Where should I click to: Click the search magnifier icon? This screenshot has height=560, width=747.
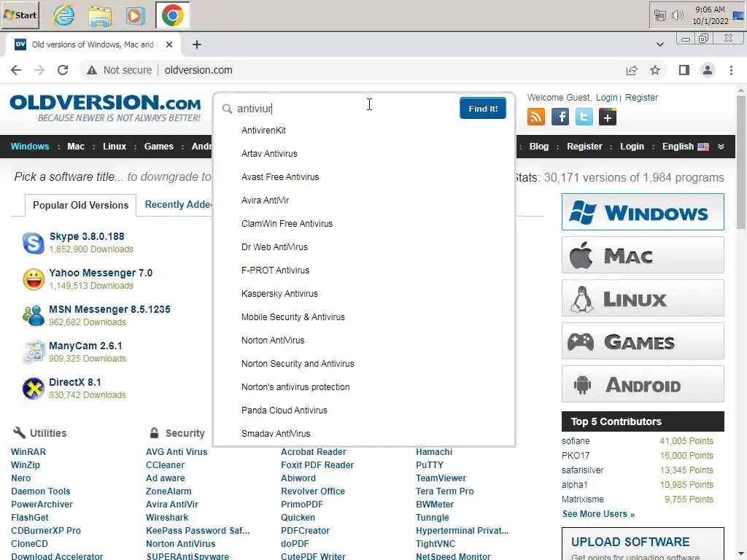pyautogui.click(x=228, y=109)
